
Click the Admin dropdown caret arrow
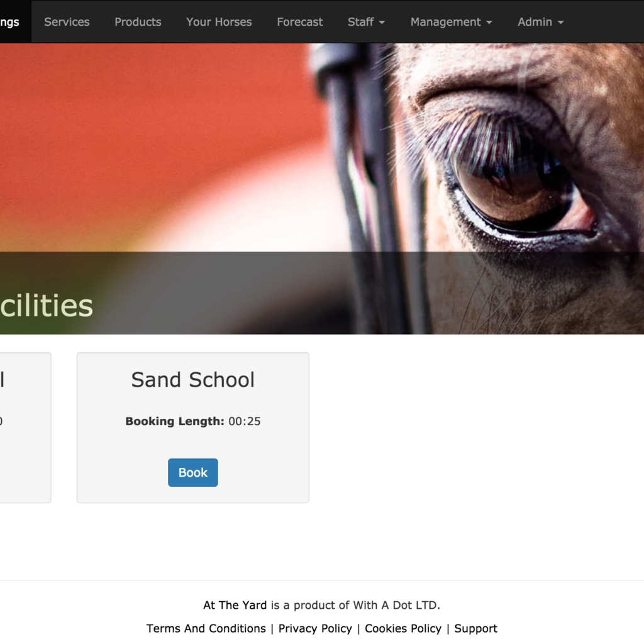pyautogui.click(x=560, y=23)
